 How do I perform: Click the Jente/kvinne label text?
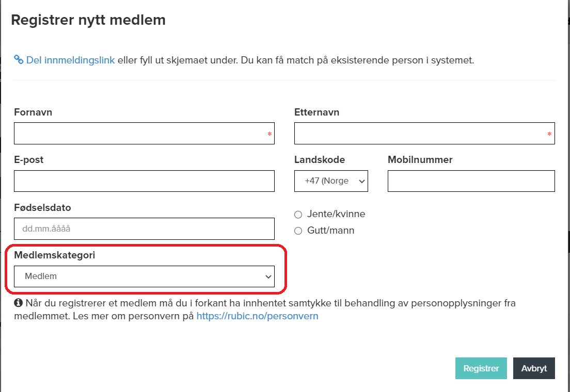[x=336, y=214]
